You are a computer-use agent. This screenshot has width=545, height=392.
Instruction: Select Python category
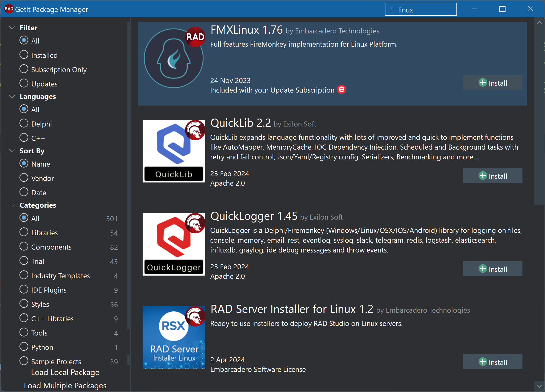point(24,347)
